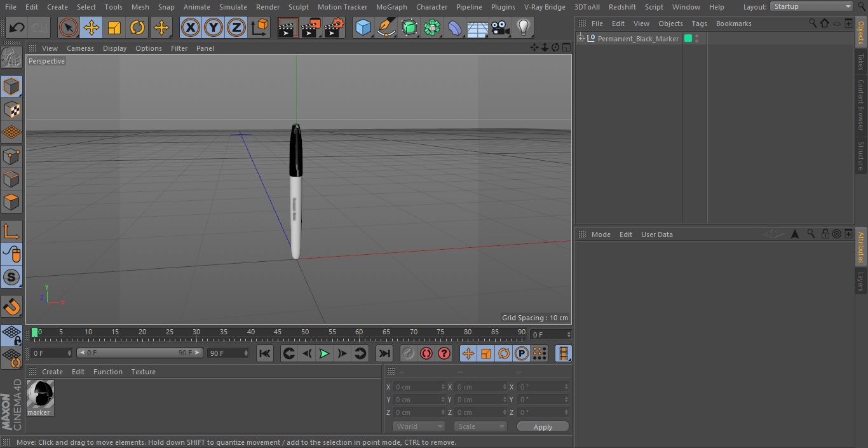Viewport: 868px width, 448px height.
Task: Switch to Edges mode
Action: (x=11, y=179)
